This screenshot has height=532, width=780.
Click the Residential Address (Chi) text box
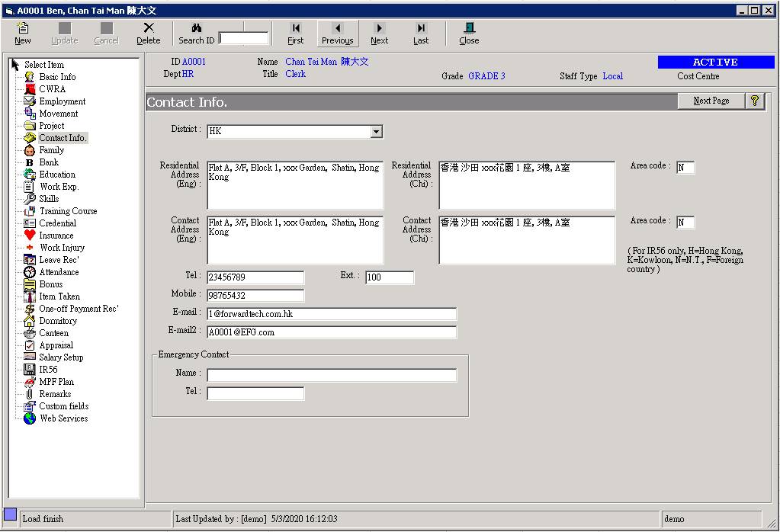527,185
